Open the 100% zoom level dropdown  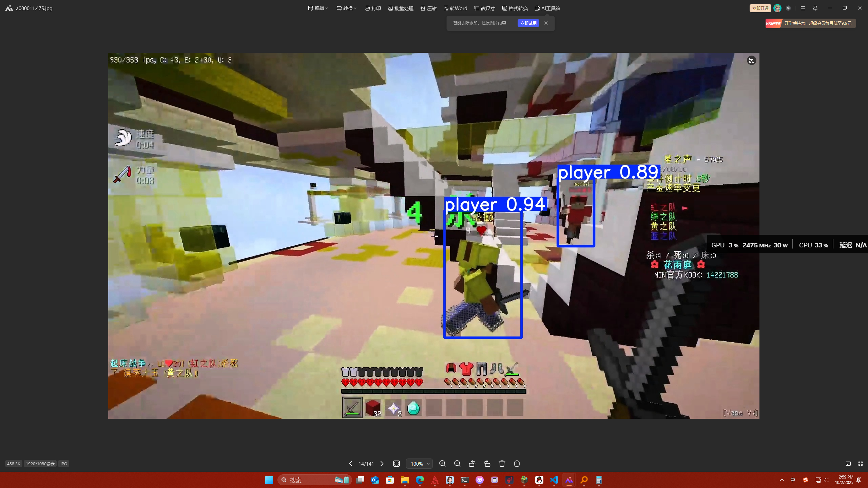click(420, 464)
